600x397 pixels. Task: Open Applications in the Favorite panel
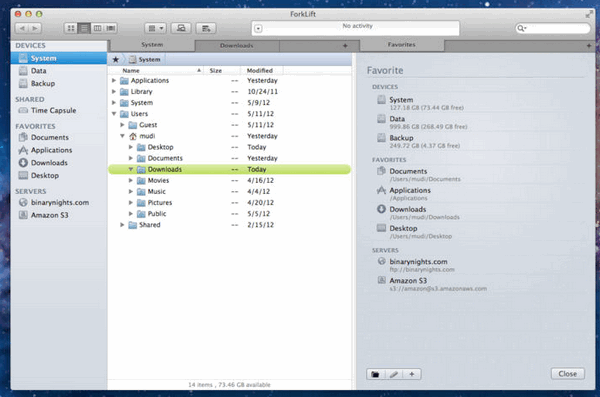[404, 194]
